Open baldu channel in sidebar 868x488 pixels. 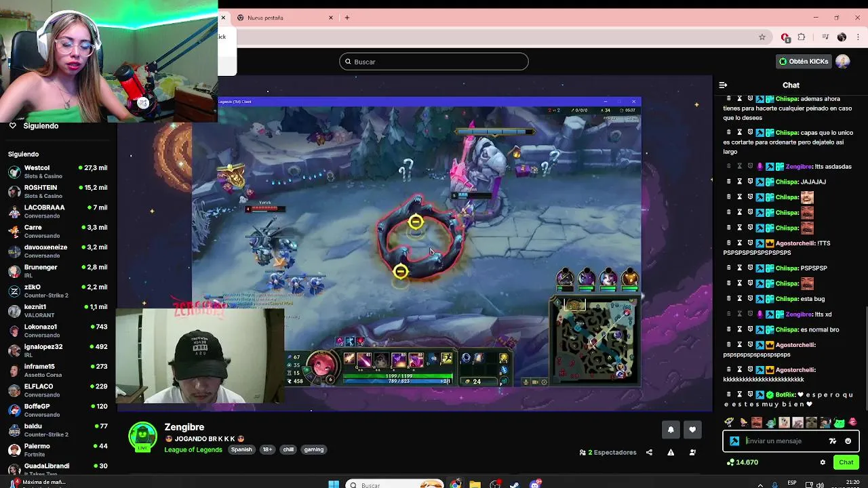(x=58, y=430)
